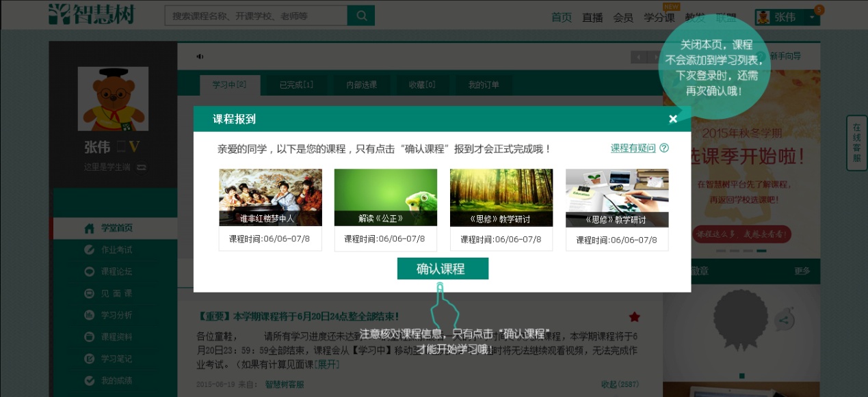Click the red star on the announcement
Viewport: 868px width, 397px height.
tap(634, 316)
